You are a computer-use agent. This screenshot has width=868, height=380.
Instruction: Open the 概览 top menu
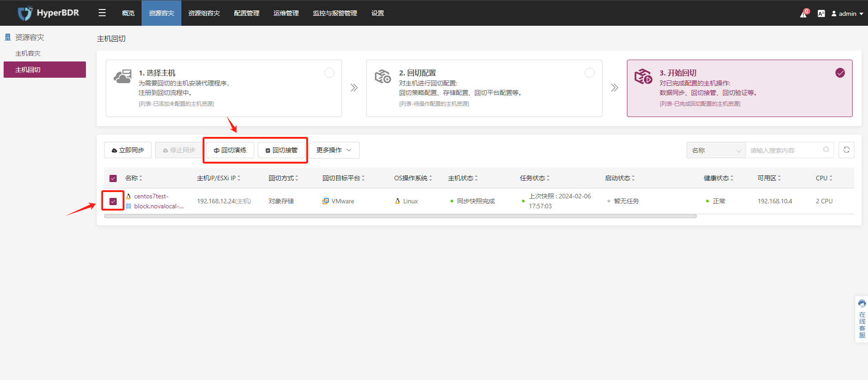click(128, 13)
